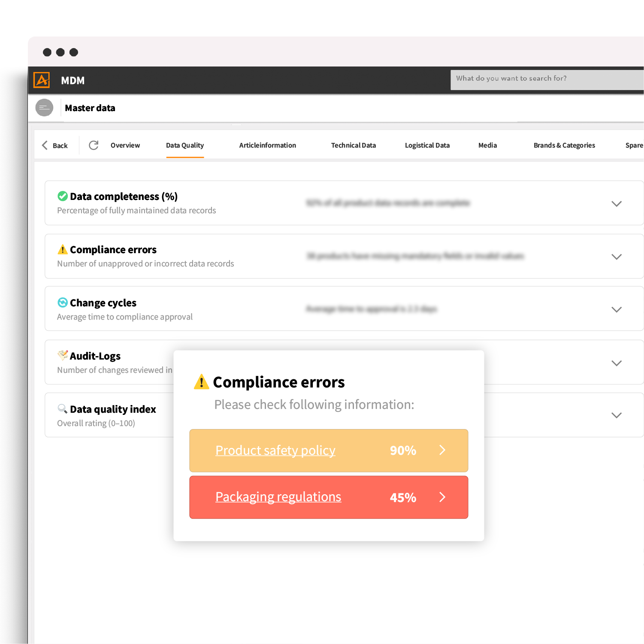Image resolution: width=644 pixels, height=644 pixels.
Task: Click the arrow beside Product safety policy
Action: [442, 450]
